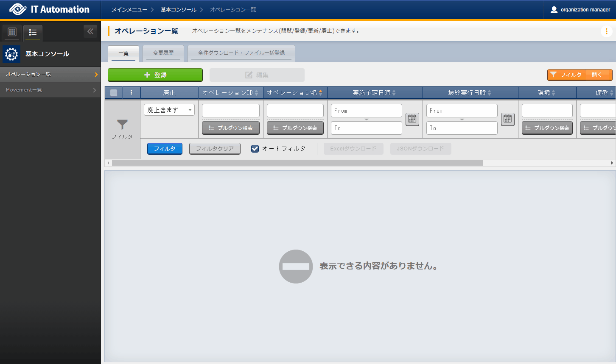Open the three-dot page options menu
Image resolution: width=616 pixels, height=364 pixels.
point(606,31)
